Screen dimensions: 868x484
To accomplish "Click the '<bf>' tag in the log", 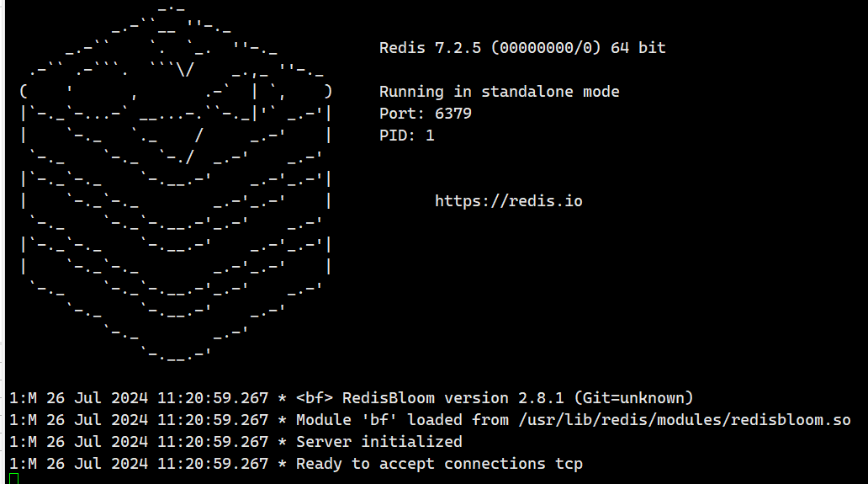I will click(x=315, y=398).
